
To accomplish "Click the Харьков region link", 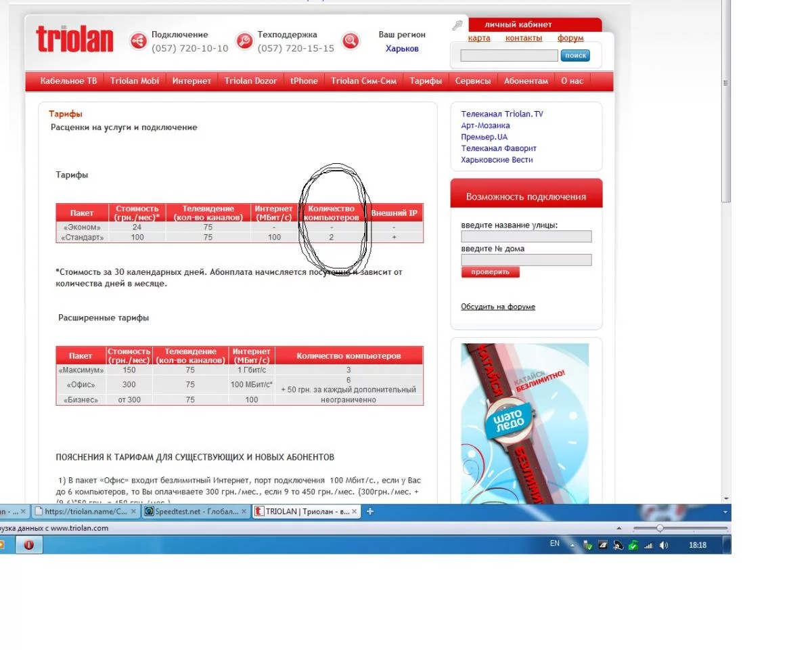I will tap(402, 49).
